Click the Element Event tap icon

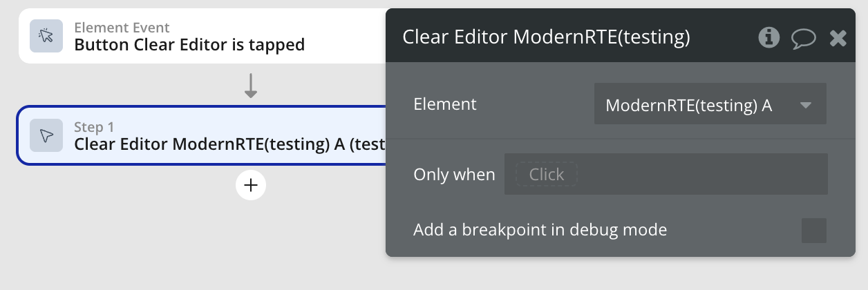click(46, 37)
